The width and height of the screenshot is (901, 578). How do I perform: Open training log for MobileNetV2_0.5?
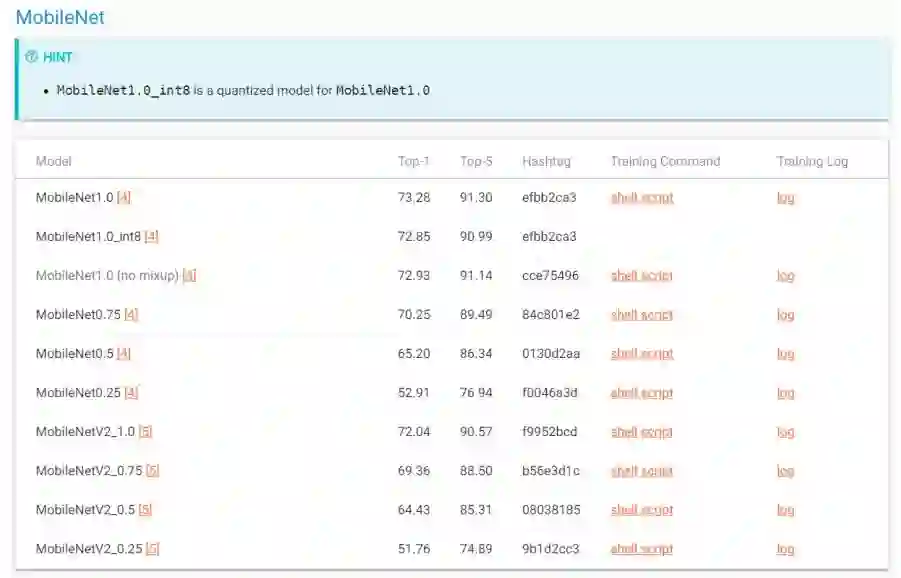(x=785, y=510)
